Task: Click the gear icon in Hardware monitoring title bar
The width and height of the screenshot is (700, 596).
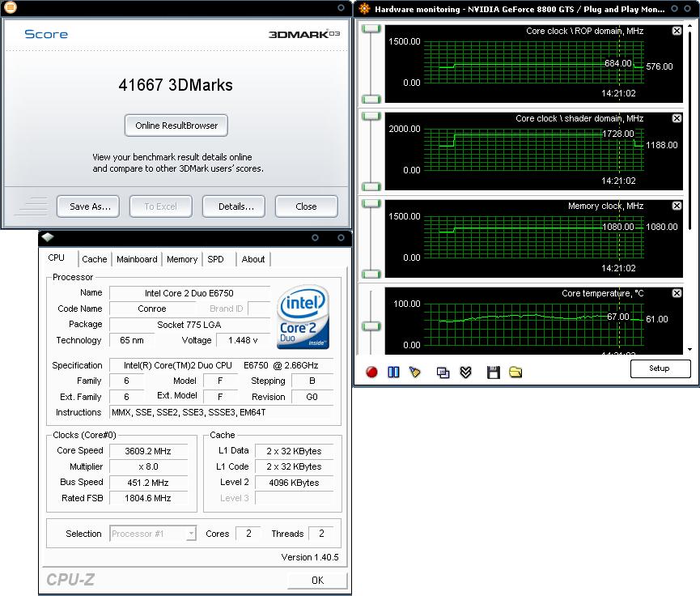Action: (364, 8)
